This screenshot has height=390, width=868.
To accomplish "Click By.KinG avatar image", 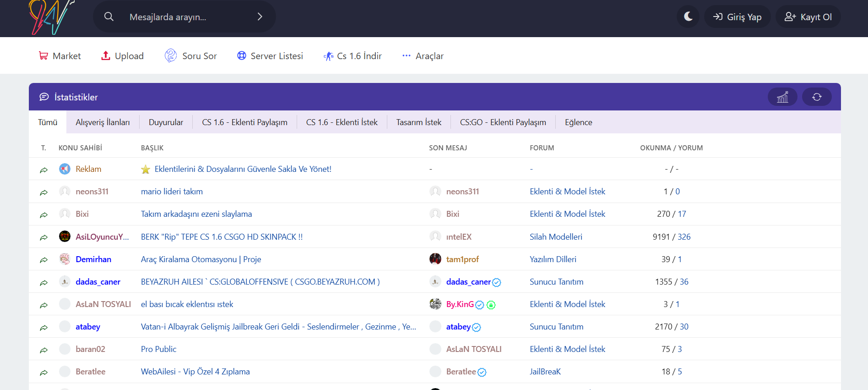I will point(435,304).
